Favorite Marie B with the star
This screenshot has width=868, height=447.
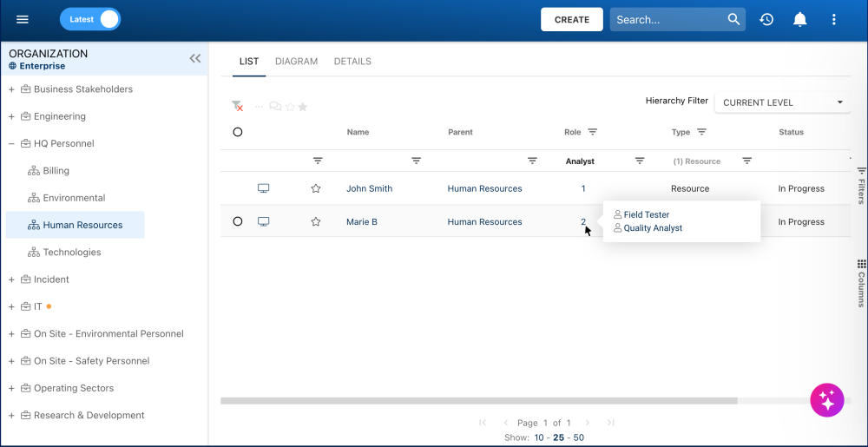click(316, 222)
